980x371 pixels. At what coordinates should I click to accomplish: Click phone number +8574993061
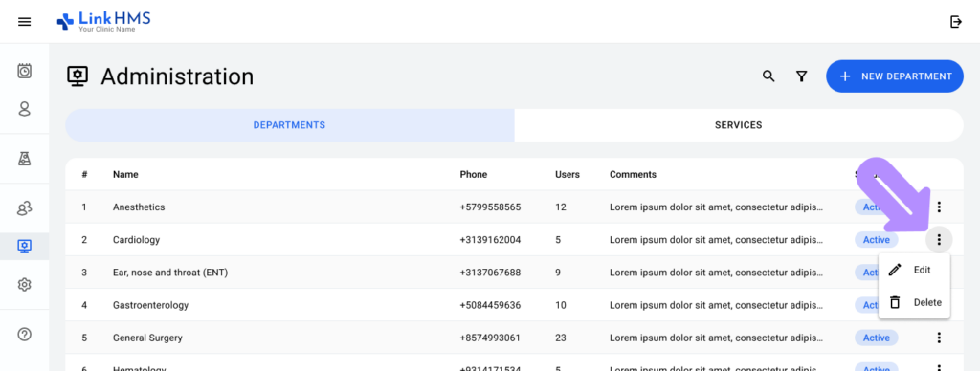click(x=490, y=338)
